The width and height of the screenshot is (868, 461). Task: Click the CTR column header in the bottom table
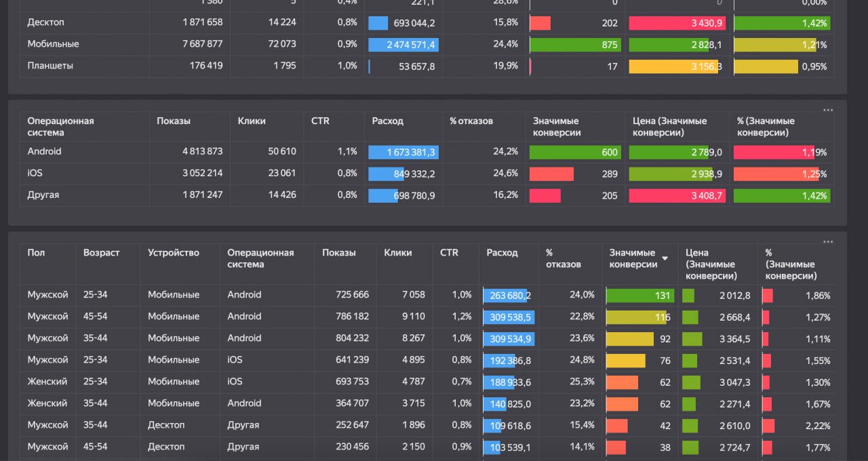point(448,252)
